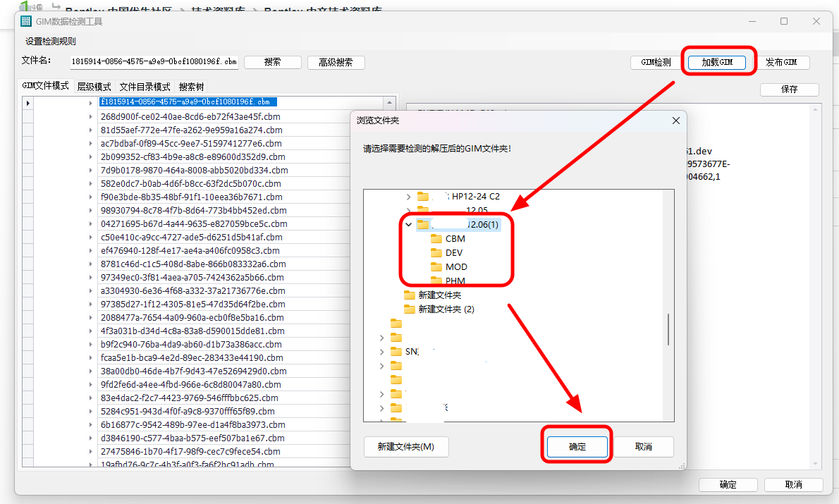Select the DEV folder icon

pos(436,252)
